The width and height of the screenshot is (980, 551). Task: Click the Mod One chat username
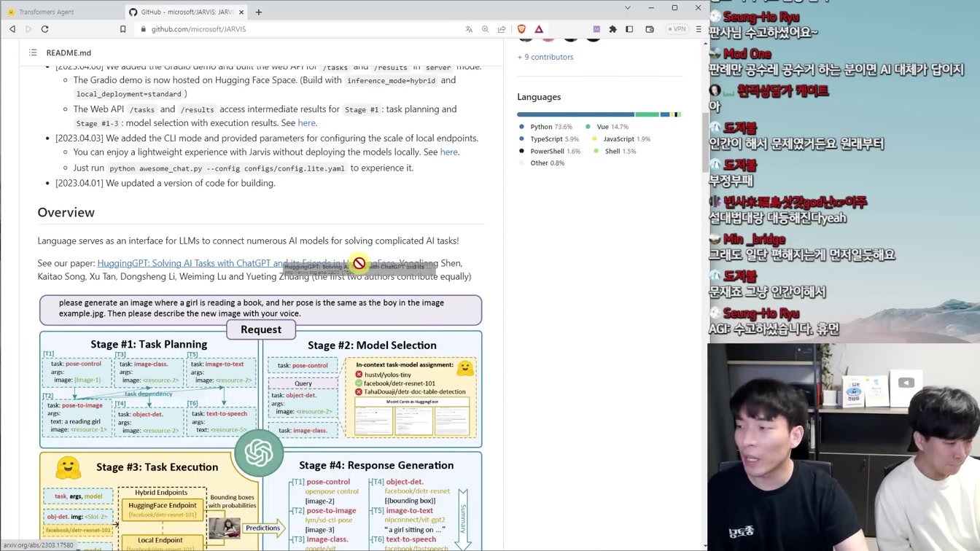pyautogui.click(x=747, y=54)
